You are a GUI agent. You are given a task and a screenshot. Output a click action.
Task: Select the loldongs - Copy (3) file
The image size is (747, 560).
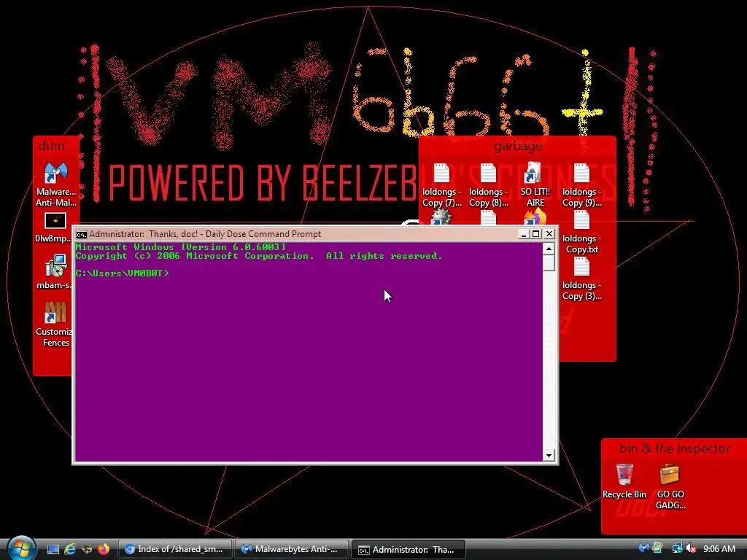pos(581,279)
